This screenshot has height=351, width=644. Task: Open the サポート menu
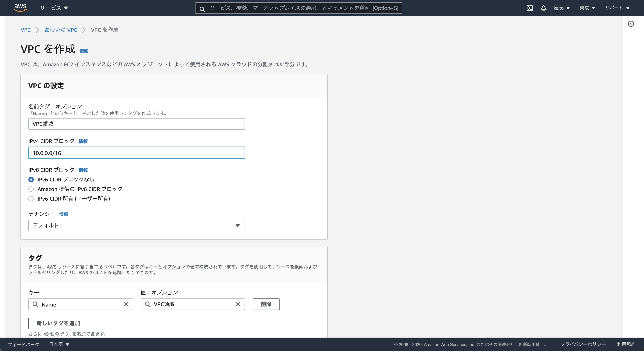point(617,8)
